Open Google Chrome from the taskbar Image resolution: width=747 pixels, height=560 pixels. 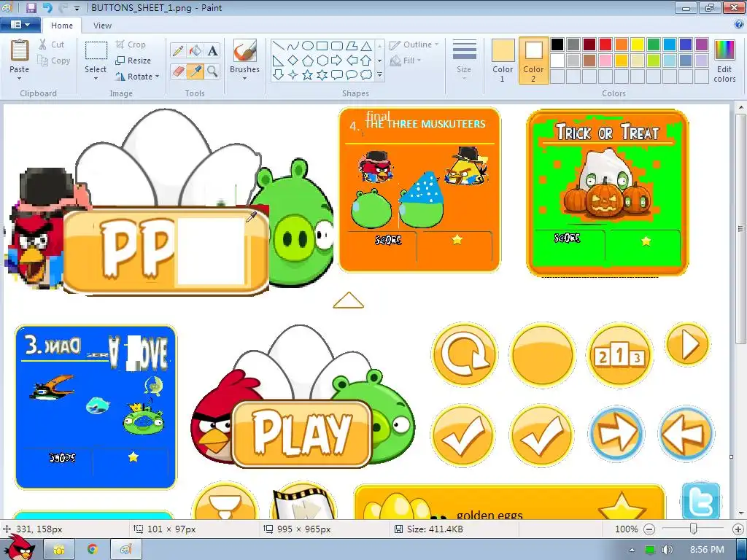click(x=93, y=550)
